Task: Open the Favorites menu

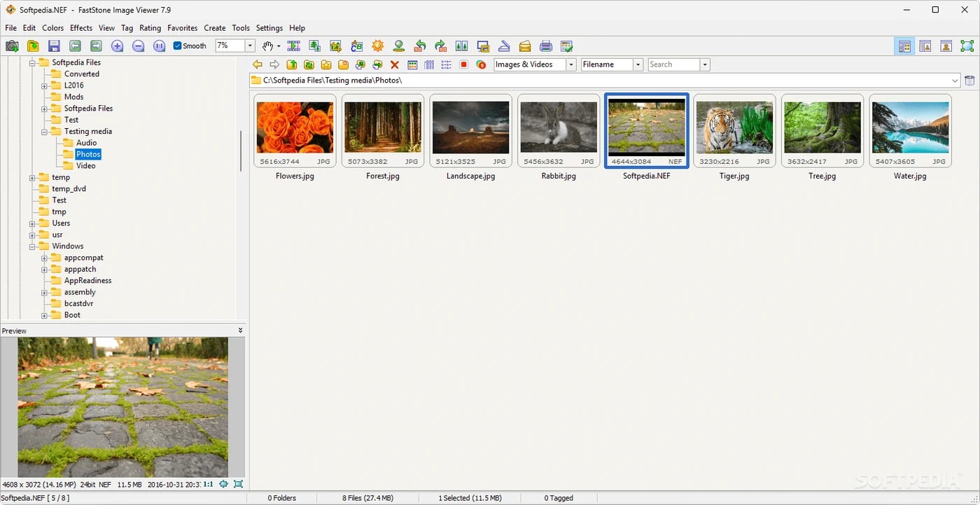Action: click(183, 28)
